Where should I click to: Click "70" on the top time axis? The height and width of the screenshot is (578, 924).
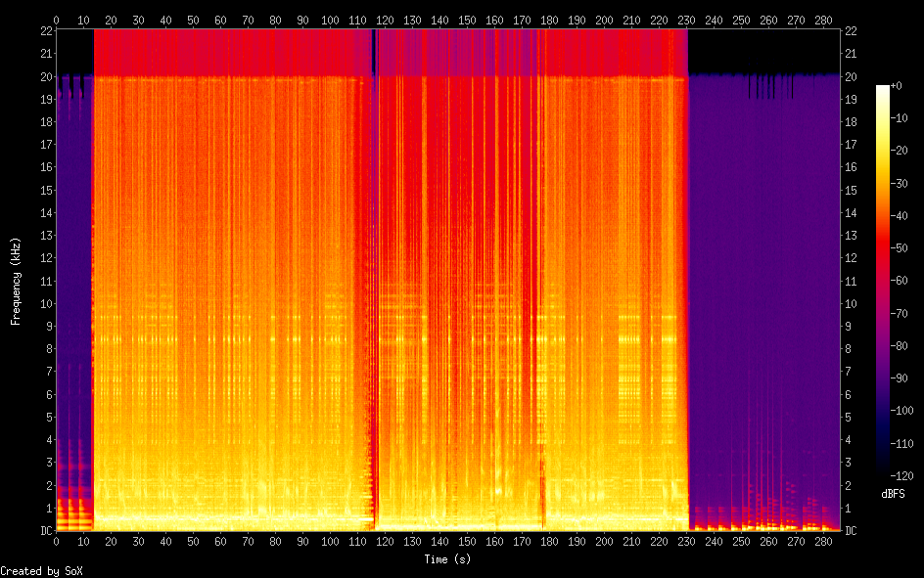(x=248, y=21)
